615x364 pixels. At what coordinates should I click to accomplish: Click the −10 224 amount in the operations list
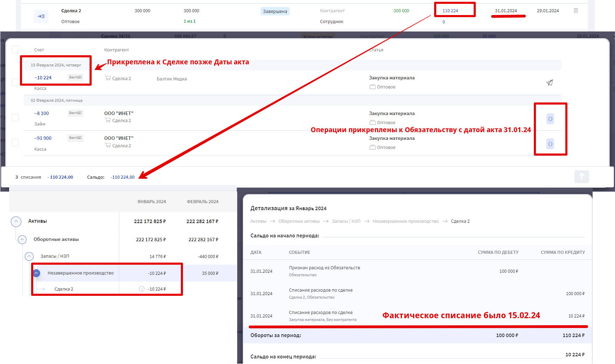(43, 78)
